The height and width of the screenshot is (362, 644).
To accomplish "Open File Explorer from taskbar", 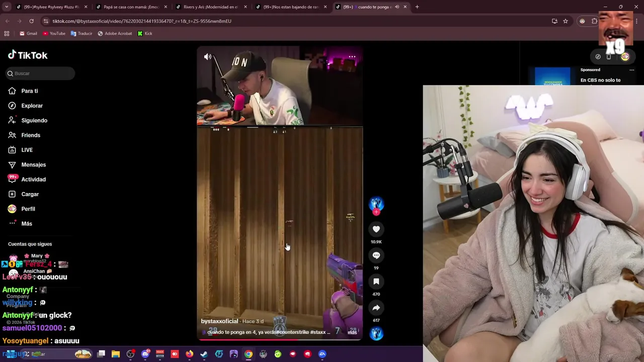I will (x=116, y=354).
